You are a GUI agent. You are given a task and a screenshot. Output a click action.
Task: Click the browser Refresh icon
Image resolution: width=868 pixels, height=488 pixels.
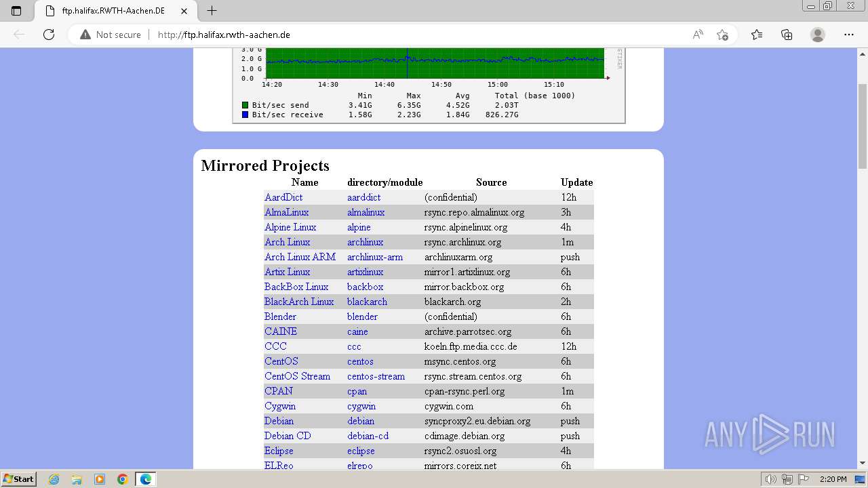49,35
